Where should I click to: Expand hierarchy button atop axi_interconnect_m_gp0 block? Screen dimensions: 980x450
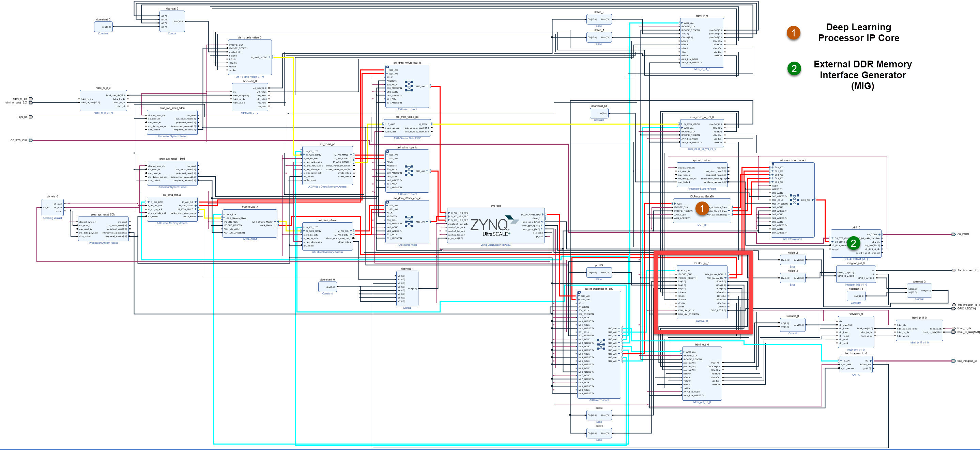(579, 293)
